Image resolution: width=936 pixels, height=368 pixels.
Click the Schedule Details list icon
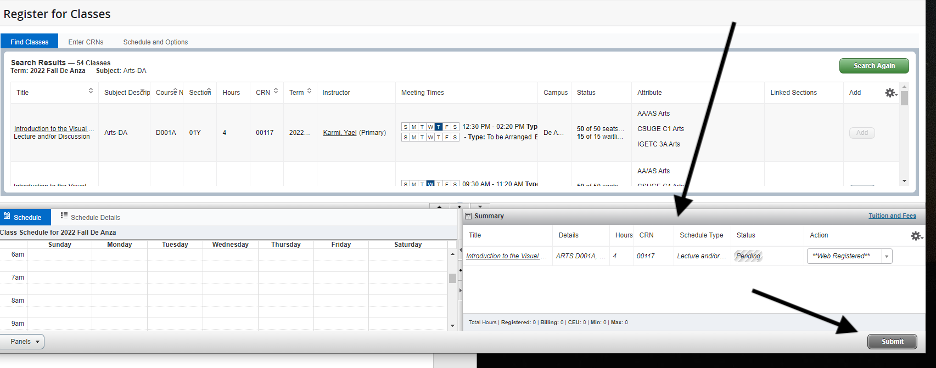pos(64,216)
